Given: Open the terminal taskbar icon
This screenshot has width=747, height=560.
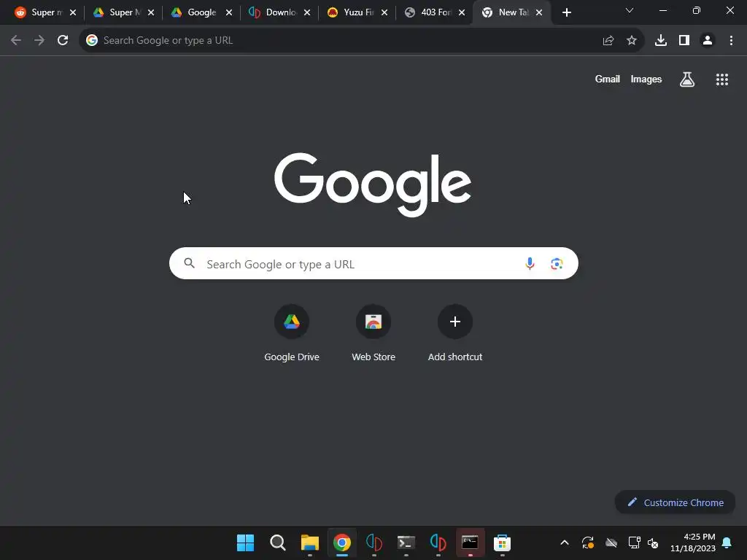Looking at the screenshot, I should point(406,542).
